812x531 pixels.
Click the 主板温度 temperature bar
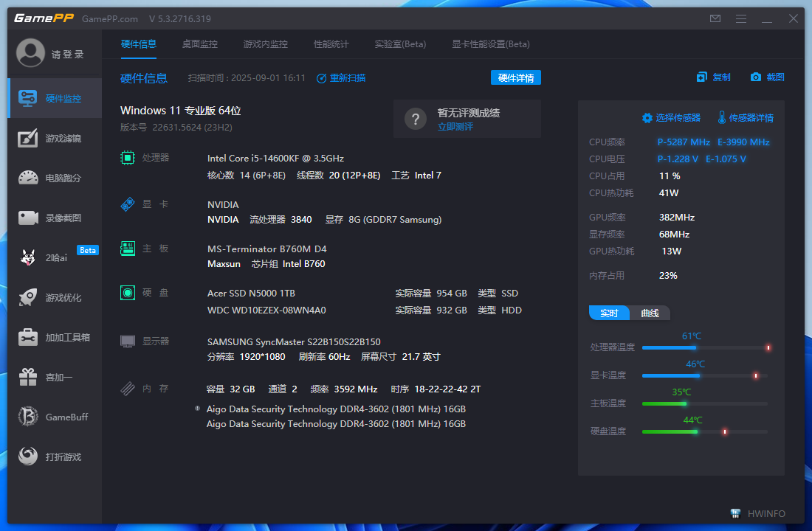[x=705, y=403]
